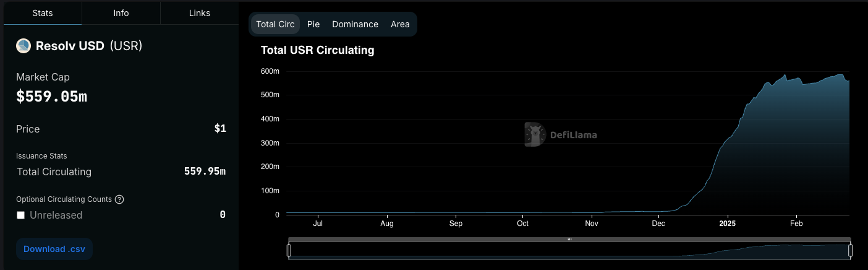The image size is (868, 270).
Task: Click the 300m y-axis label
Action: click(x=270, y=143)
